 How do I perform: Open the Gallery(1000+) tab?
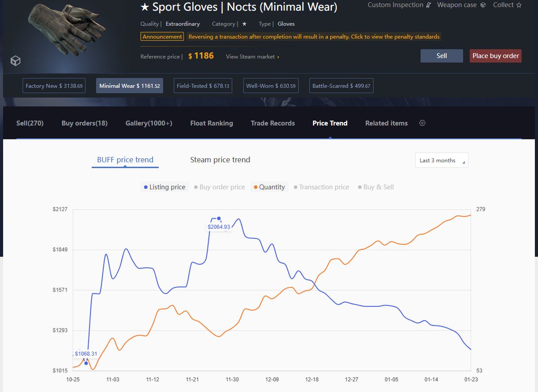pos(149,123)
